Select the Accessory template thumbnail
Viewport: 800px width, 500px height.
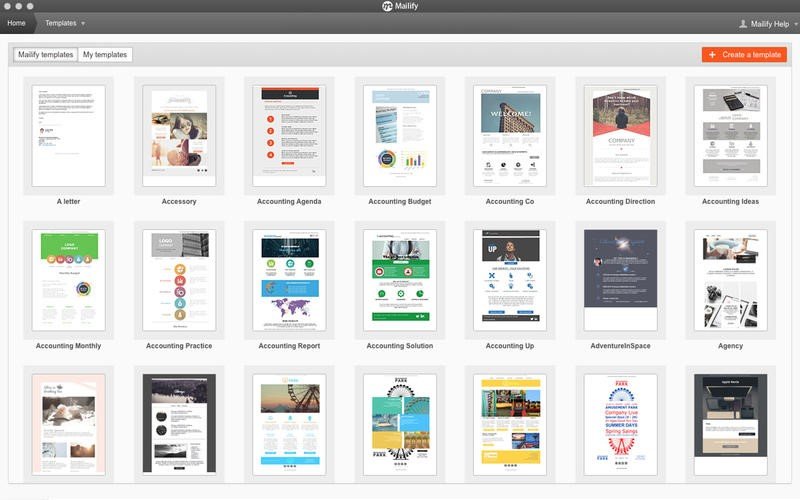[179, 136]
